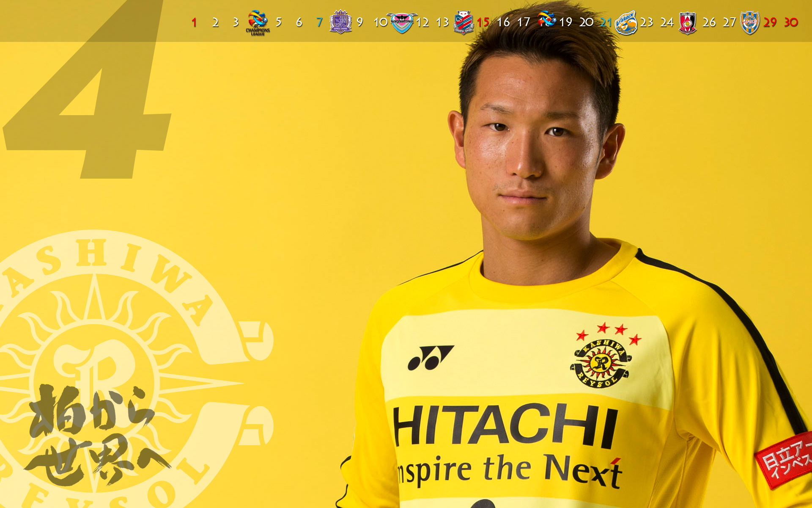Click the purple Sanfrecce Hiroshima crest

click(x=340, y=22)
